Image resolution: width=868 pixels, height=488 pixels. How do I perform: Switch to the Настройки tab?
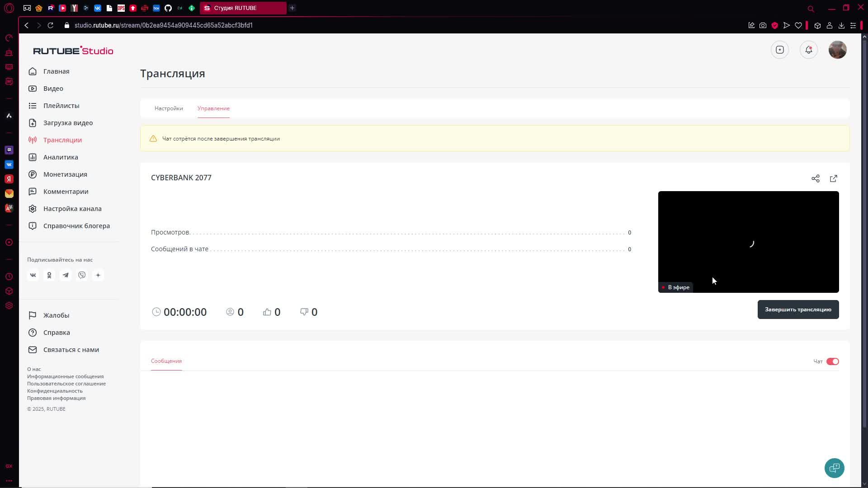(169, 108)
